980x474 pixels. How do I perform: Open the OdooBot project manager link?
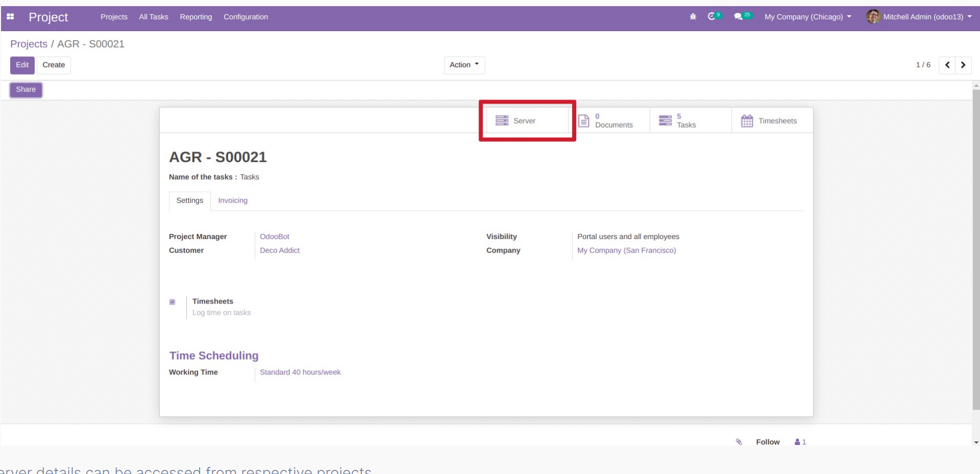[x=274, y=236]
